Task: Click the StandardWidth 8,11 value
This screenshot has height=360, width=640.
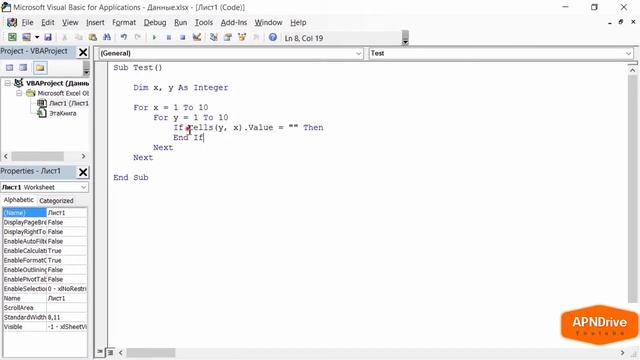Action: (x=67, y=317)
